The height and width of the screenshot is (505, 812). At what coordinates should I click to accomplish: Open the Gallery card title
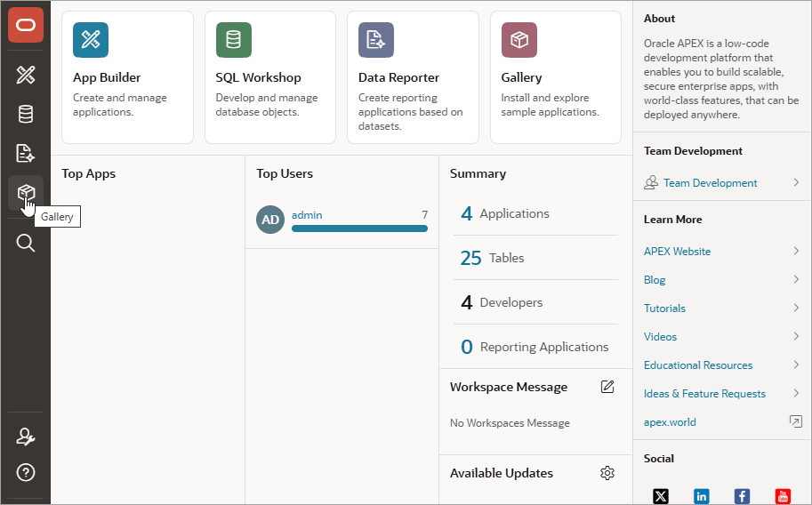click(521, 77)
